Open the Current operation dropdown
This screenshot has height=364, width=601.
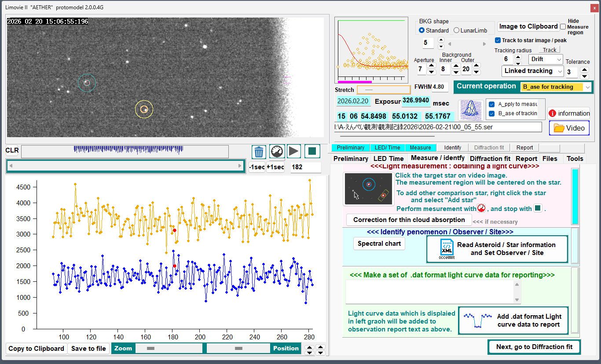(x=556, y=87)
